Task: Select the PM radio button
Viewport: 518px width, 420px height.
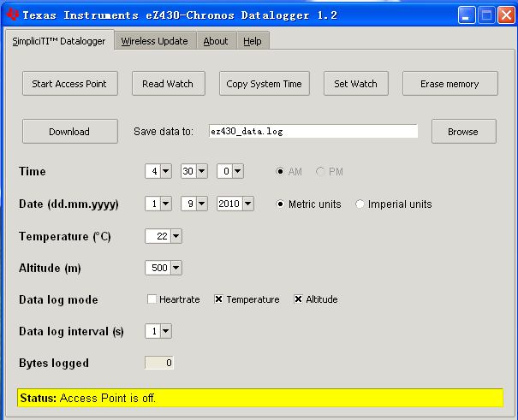Action: (x=320, y=172)
